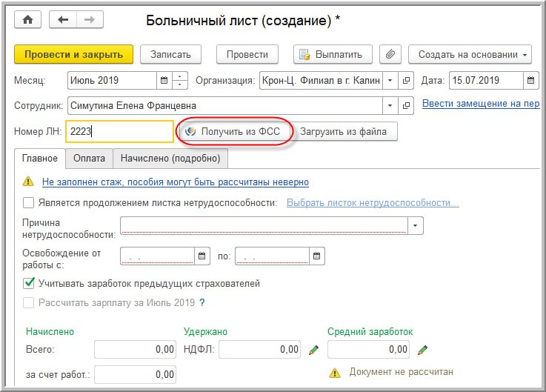This screenshot has width=546, height=392.
Task: Expand the Сотрудник dropdown list
Action: click(390, 105)
